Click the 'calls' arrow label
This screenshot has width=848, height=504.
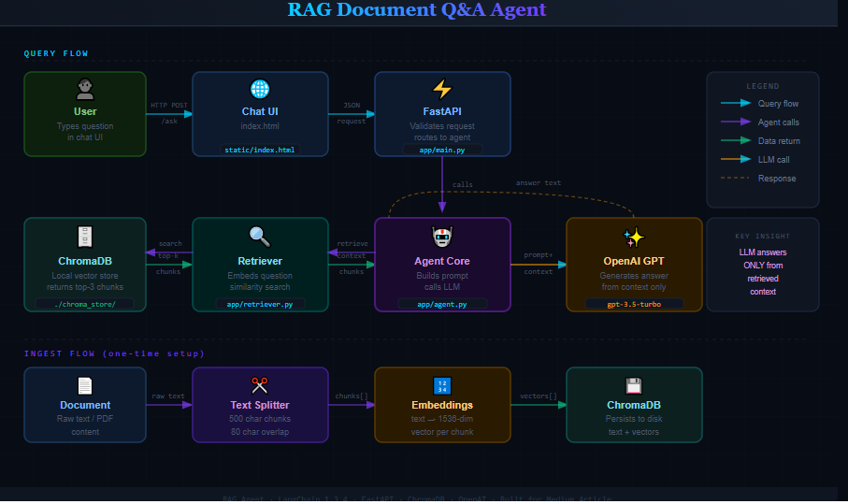463,185
